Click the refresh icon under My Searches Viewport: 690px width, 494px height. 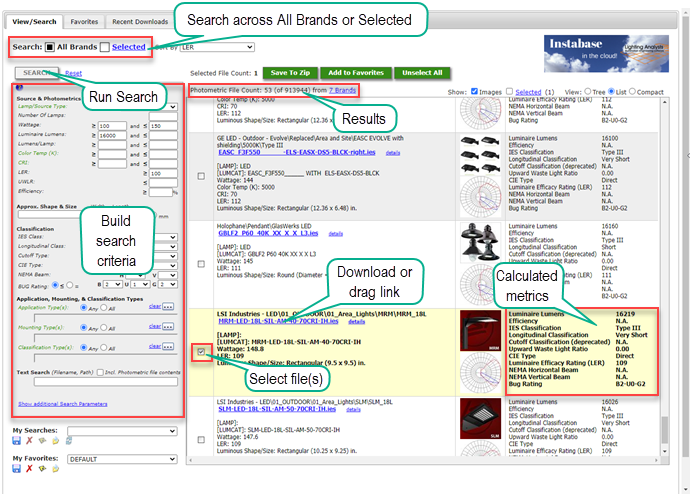[69, 441]
